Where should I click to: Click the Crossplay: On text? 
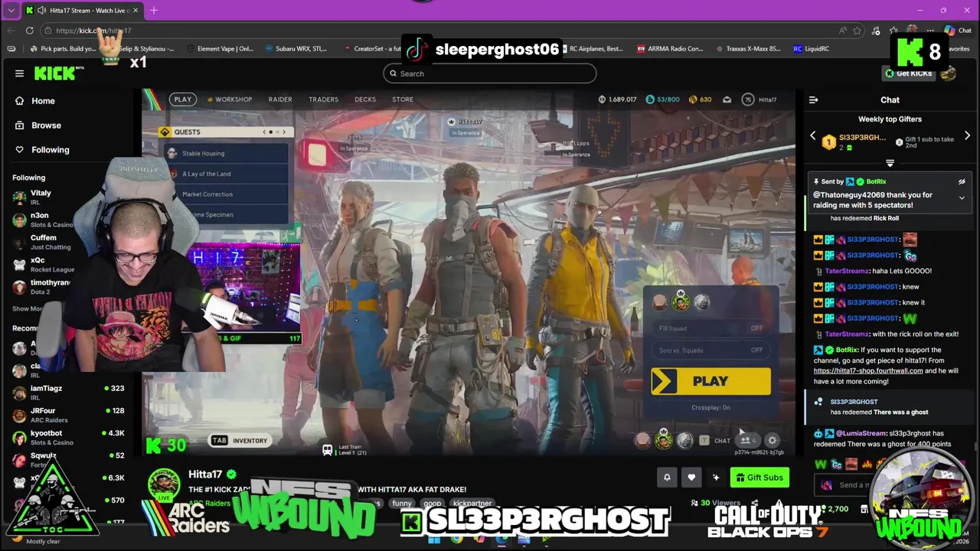pos(710,408)
